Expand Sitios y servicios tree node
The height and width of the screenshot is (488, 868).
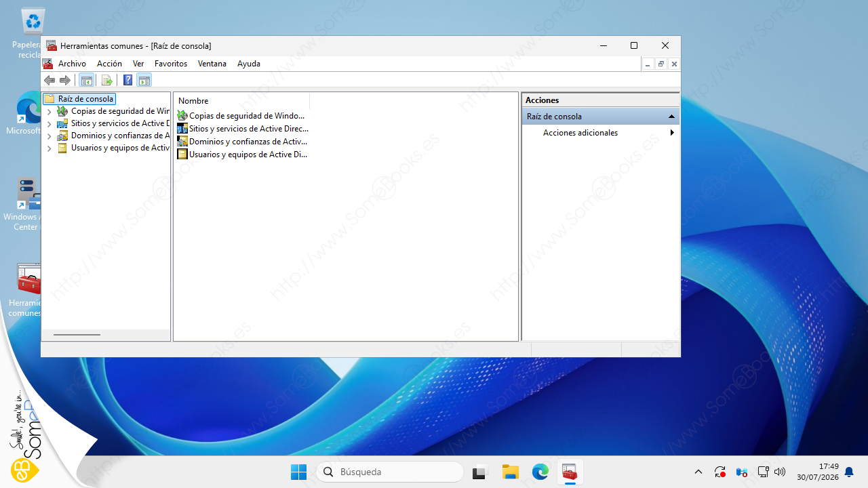pos(49,124)
